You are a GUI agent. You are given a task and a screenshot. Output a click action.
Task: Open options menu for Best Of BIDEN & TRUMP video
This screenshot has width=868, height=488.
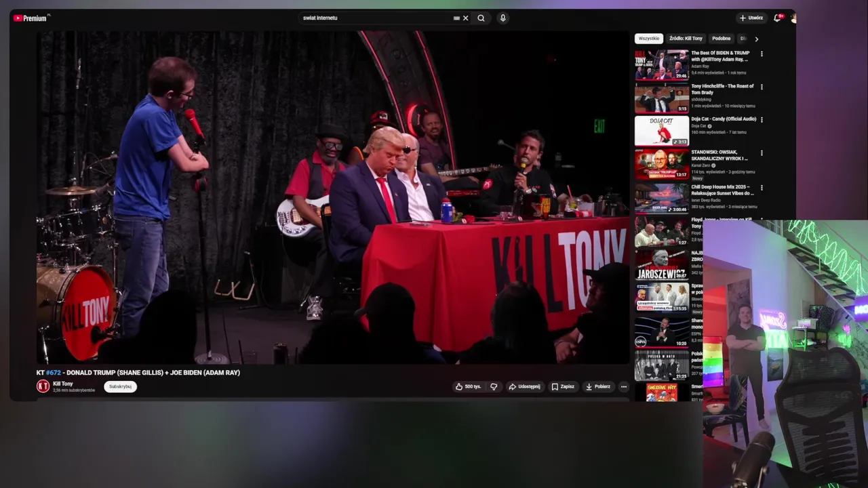[762, 54]
